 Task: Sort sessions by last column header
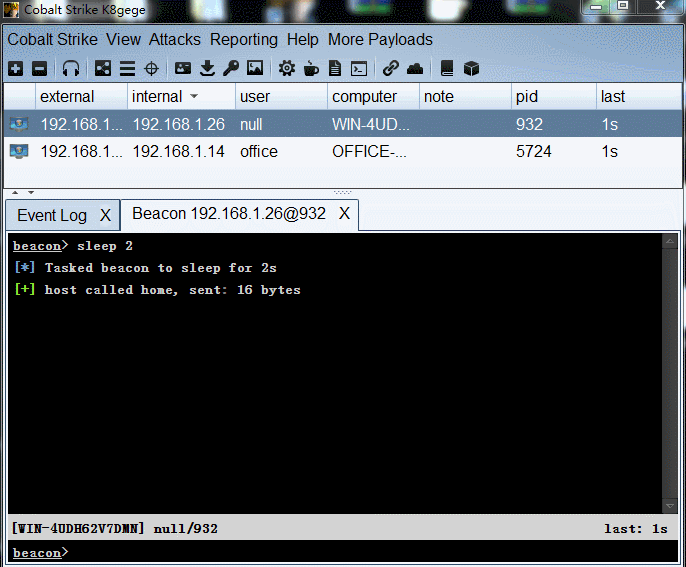tap(638, 96)
